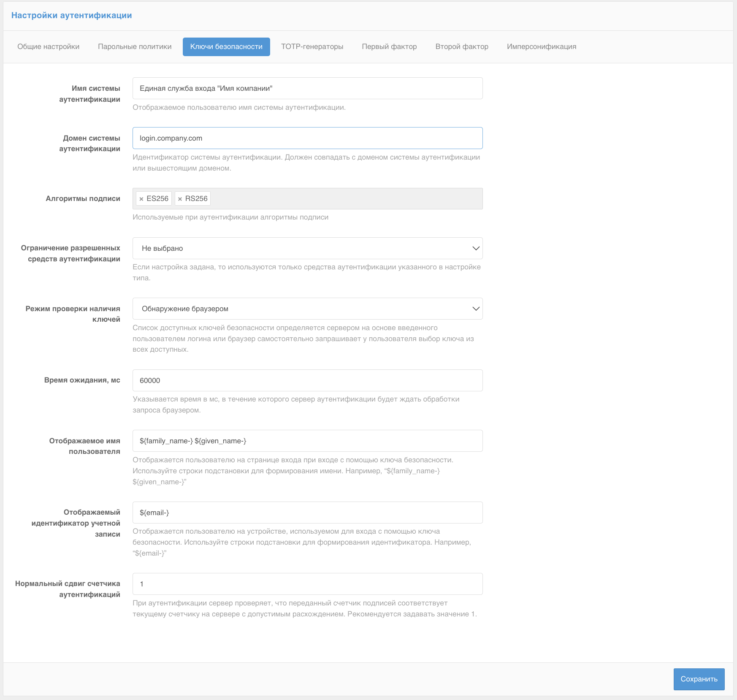Switch to the Второй фактор tab
The height and width of the screenshot is (700, 737).
(462, 46)
